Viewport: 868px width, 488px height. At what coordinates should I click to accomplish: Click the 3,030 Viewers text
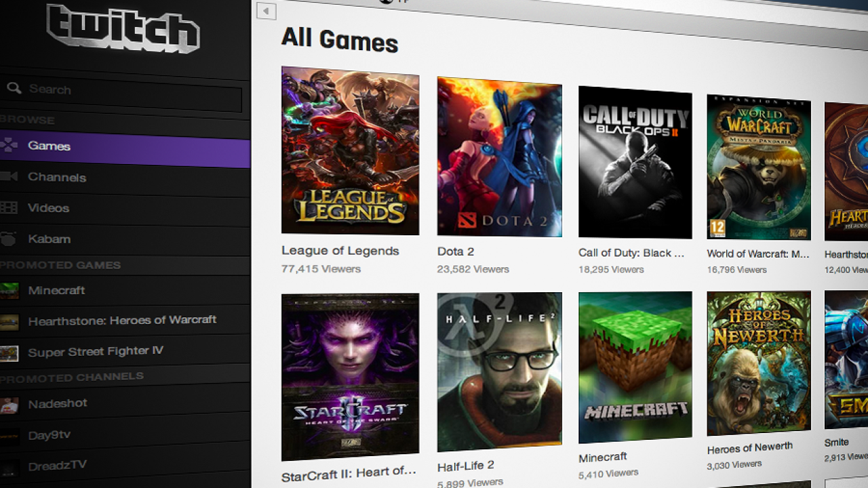pos(734,465)
